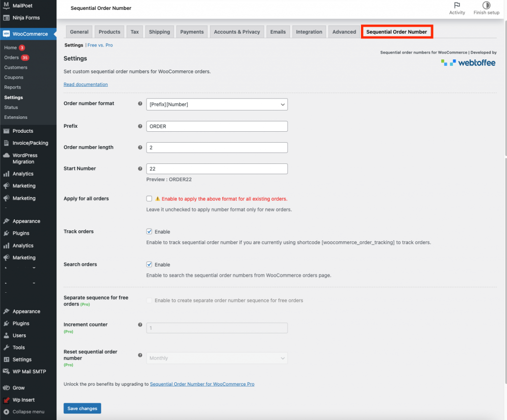This screenshot has height=420, width=507.
Task: Open the Orders submenu item
Action: (x=11, y=57)
